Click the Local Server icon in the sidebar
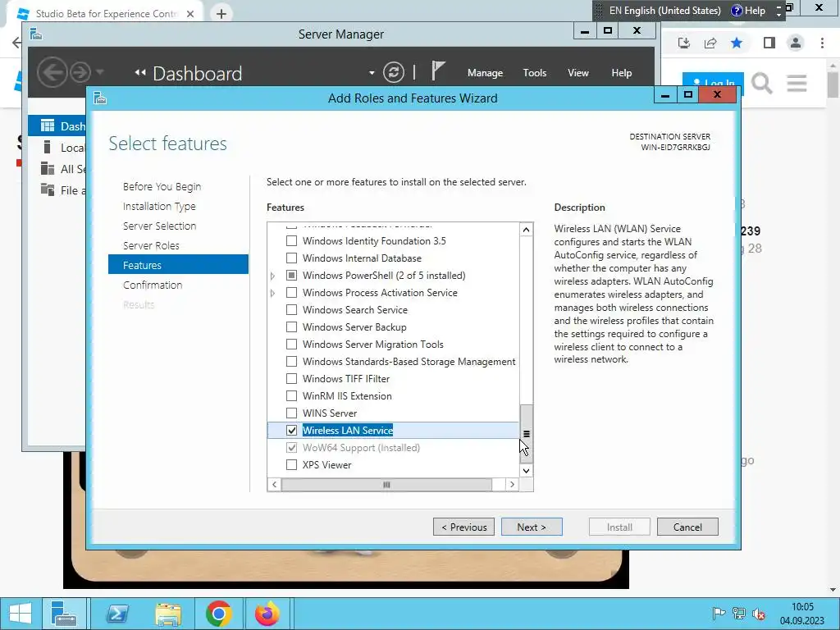 pyautogui.click(x=47, y=148)
